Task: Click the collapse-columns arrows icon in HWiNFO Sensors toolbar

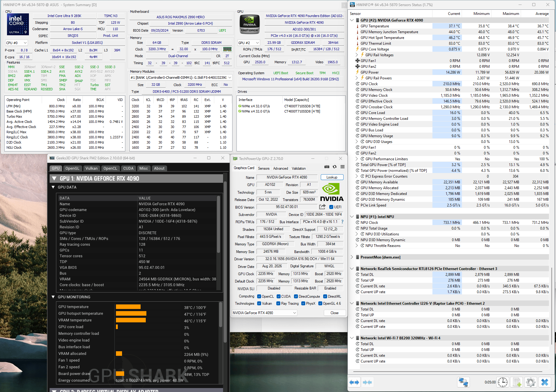Action: point(367,382)
